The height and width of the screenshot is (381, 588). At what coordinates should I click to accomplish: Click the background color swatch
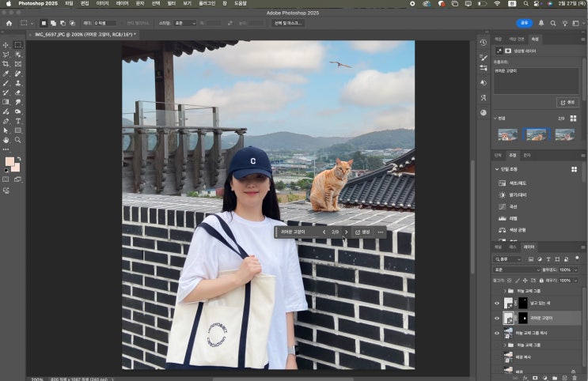[x=16, y=168]
